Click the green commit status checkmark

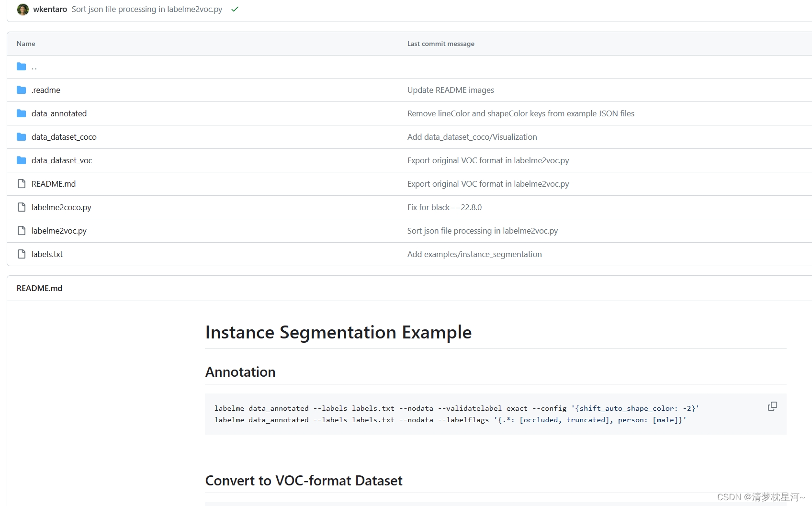coord(235,9)
